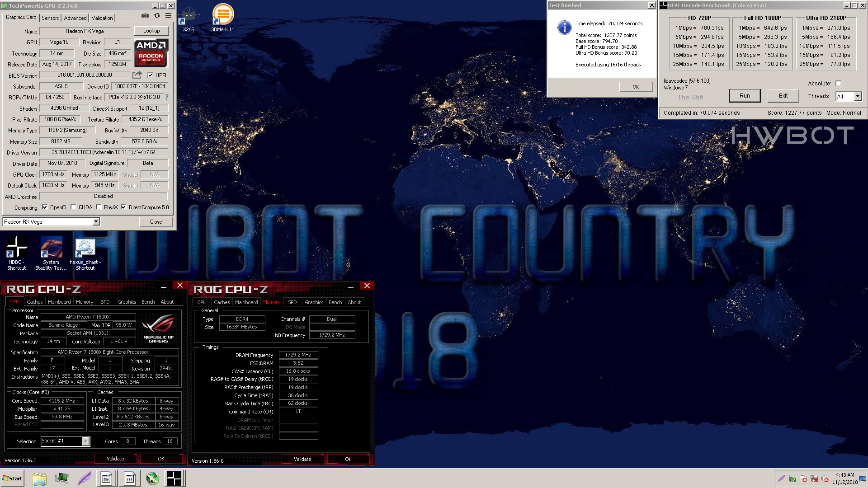
Task: Click Validate in left CPU-Z window
Action: 115,459
